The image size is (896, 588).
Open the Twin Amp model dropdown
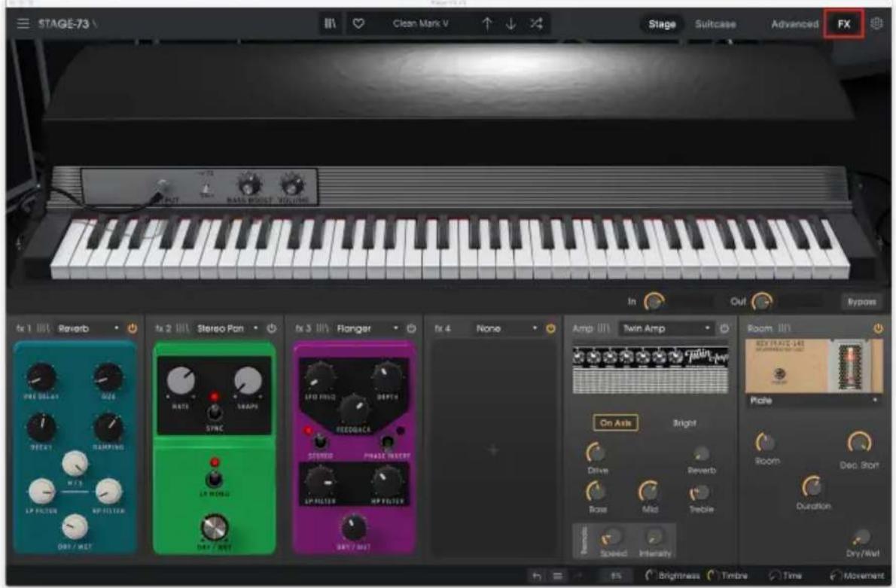(x=666, y=328)
